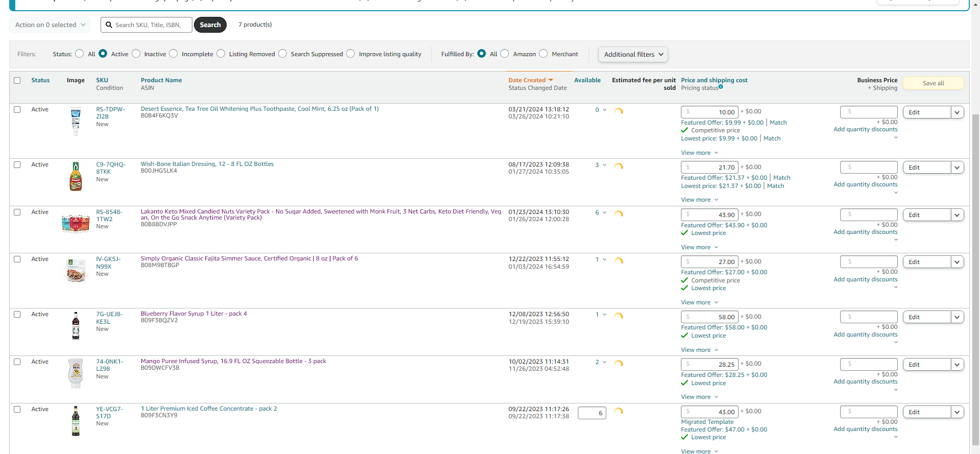Select Improve listing quality filter
Viewport: 980px width, 454px height.
pyautogui.click(x=351, y=54)
